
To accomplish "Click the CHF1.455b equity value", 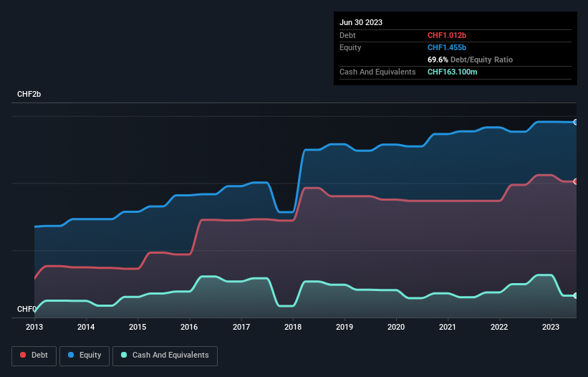I will [447, 47].
